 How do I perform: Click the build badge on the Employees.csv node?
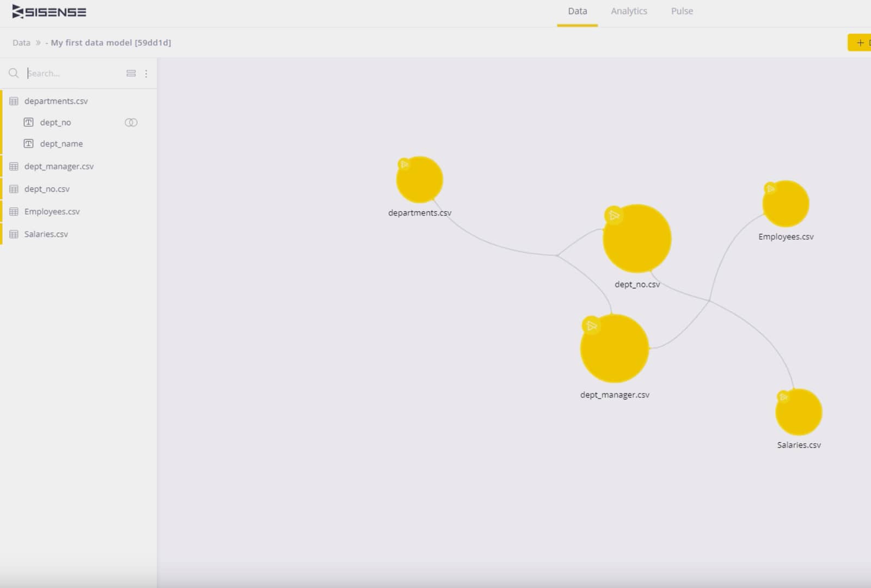[x=771, y=189]
